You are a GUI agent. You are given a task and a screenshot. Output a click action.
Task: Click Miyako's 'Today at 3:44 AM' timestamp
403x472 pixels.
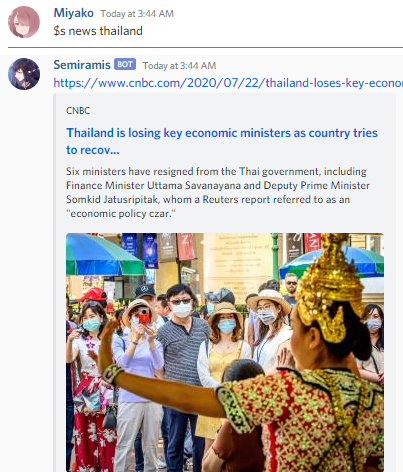tap(137, 14)
